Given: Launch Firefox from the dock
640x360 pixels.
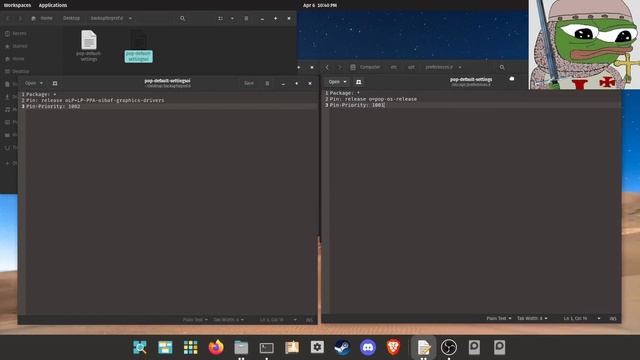Looking at the screenshot, I should coord(216,347).
